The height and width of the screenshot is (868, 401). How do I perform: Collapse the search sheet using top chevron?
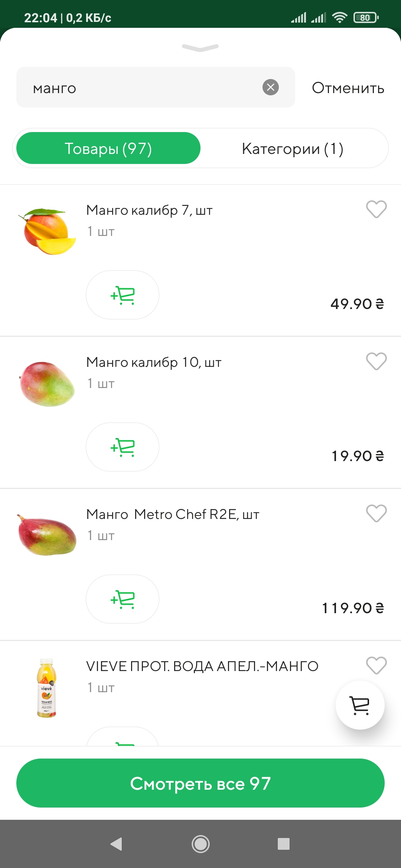click(x=200, y=47)
